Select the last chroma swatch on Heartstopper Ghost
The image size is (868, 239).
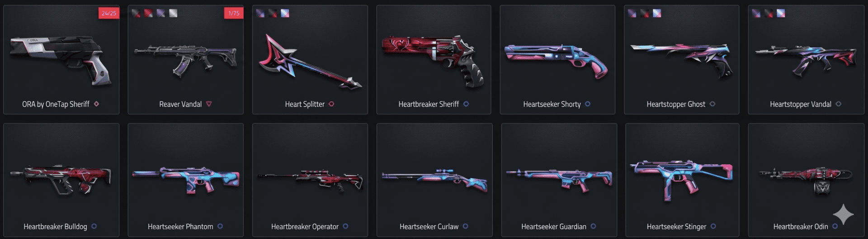click(x=657, y=13)
